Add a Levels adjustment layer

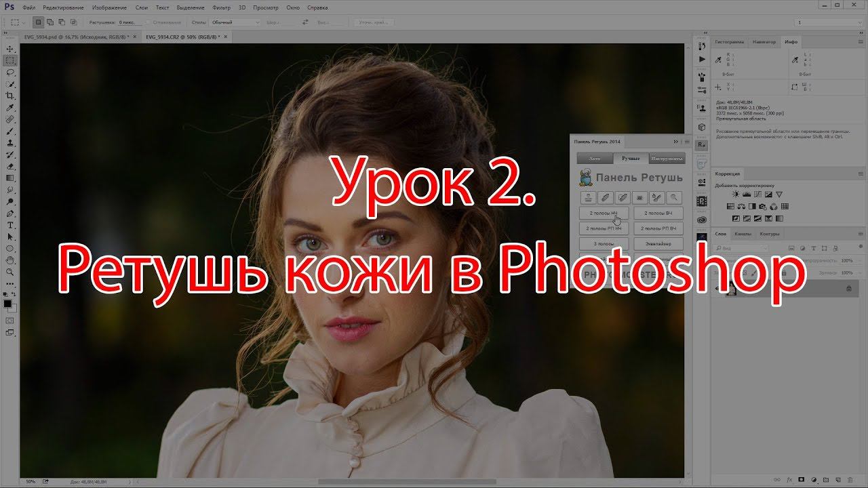coord(747,195)
